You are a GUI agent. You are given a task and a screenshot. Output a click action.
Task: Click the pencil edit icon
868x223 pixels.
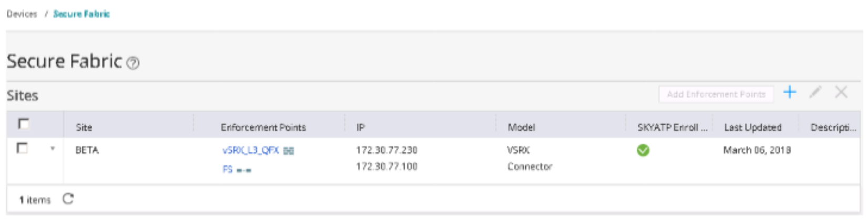pos(815,93)
